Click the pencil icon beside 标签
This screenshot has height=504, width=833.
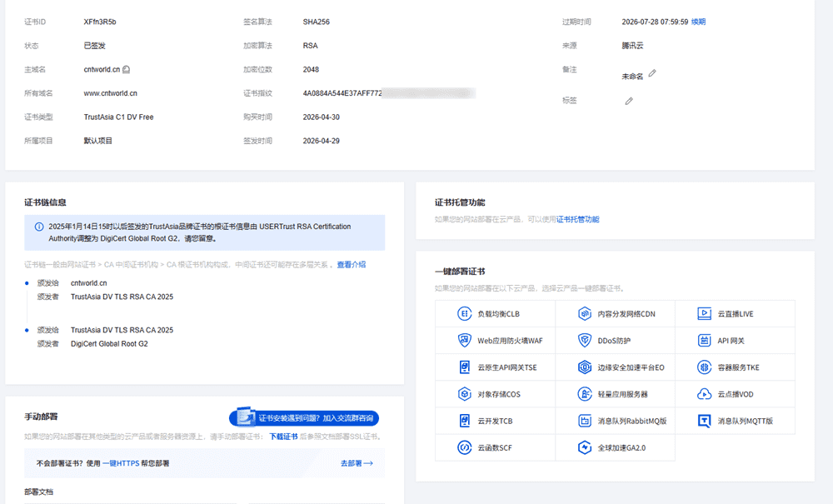629,101
